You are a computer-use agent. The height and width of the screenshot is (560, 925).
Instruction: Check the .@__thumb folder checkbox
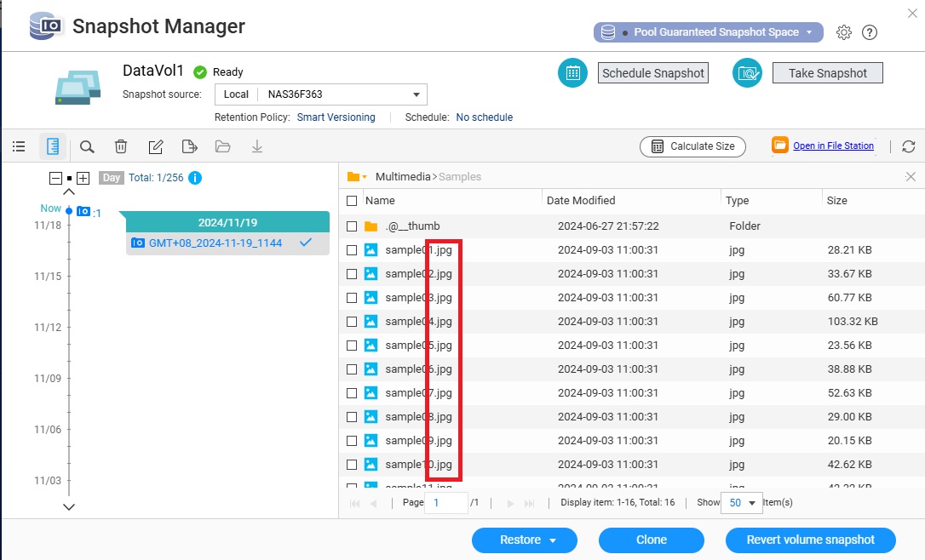352,226
